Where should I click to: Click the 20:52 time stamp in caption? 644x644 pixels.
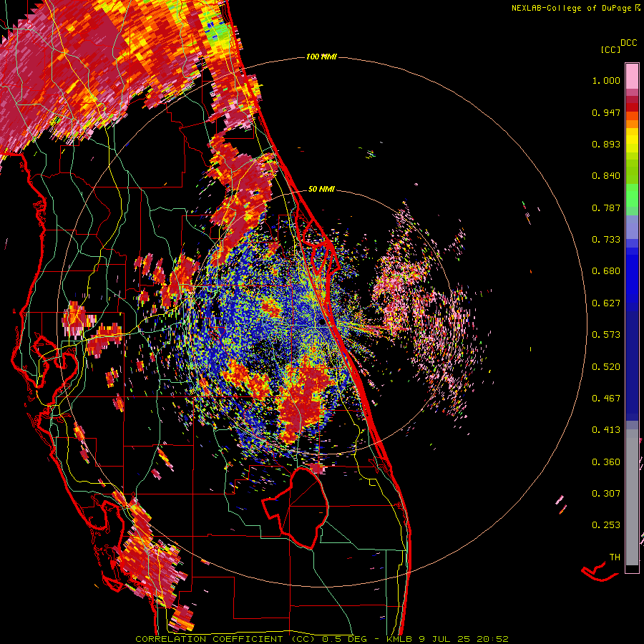click(492, 639)
